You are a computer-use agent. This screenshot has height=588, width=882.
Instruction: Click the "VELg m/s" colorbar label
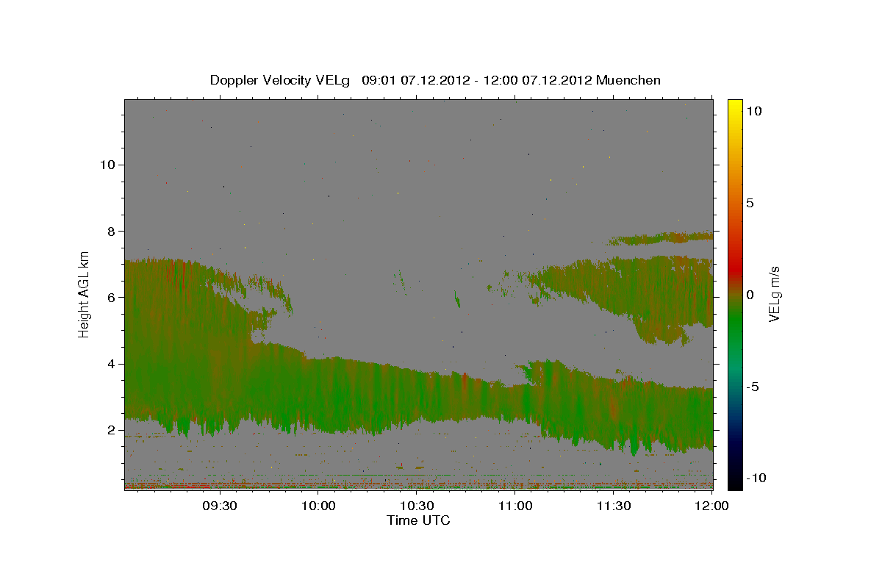pos(774,294)
